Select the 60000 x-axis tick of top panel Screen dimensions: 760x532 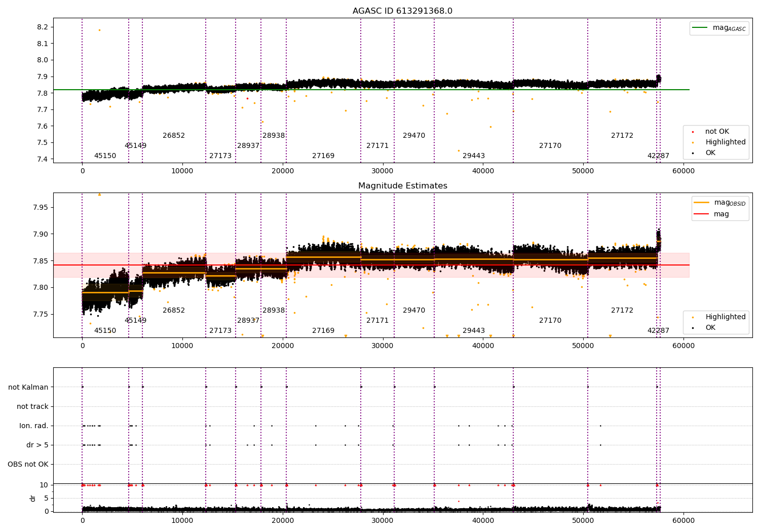[683, 171]
